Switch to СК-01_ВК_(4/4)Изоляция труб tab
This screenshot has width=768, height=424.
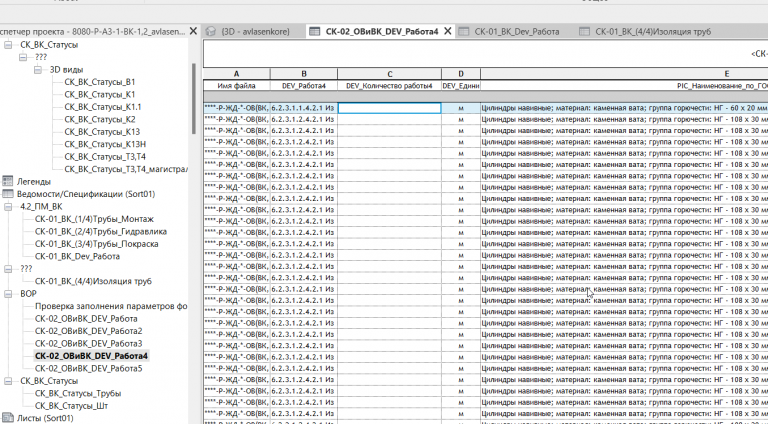pyautogui.click(x=653, y=31)
